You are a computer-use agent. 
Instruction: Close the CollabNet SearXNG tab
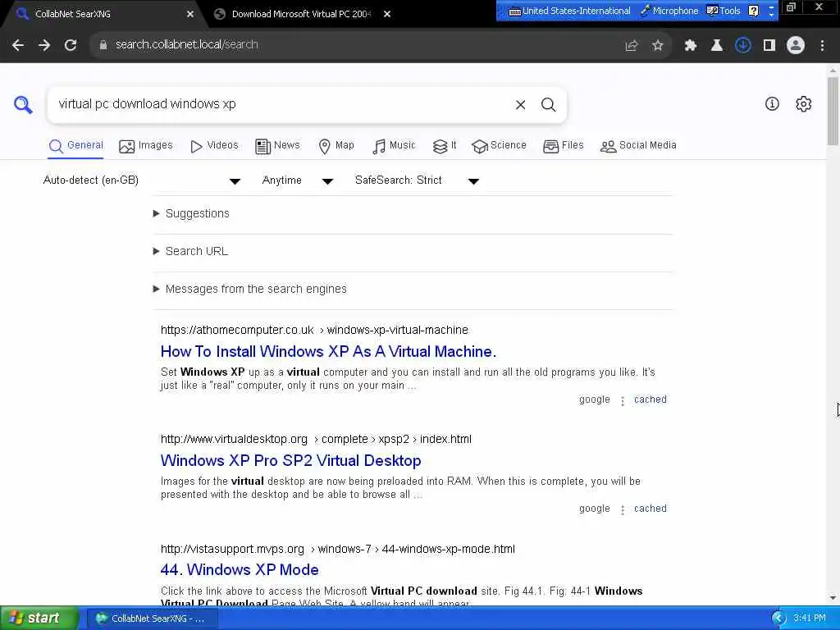point(190,15)
